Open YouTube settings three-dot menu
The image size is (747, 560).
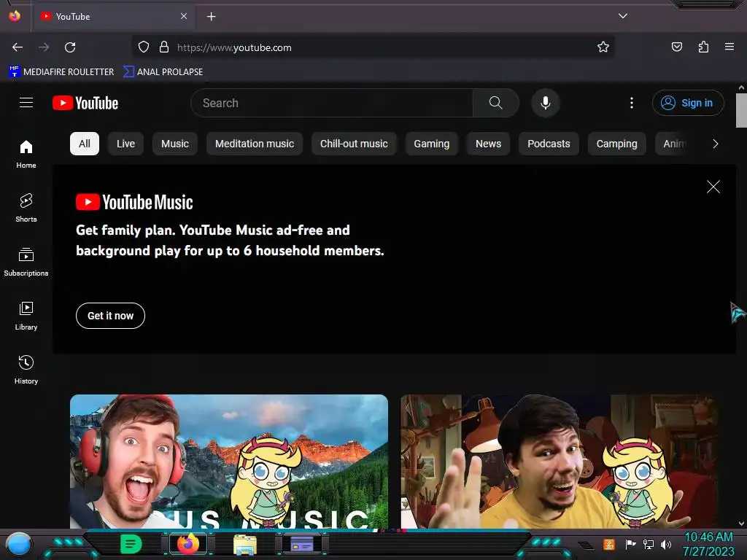632,103
